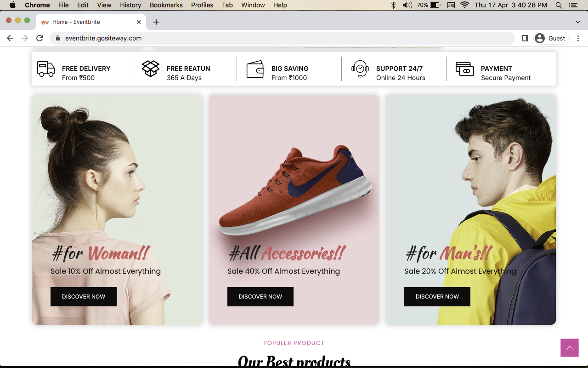The height and width of the screenshot is (368, 588).
Task: Click the big saving wallet icon
Action: (x=255, y=69)
